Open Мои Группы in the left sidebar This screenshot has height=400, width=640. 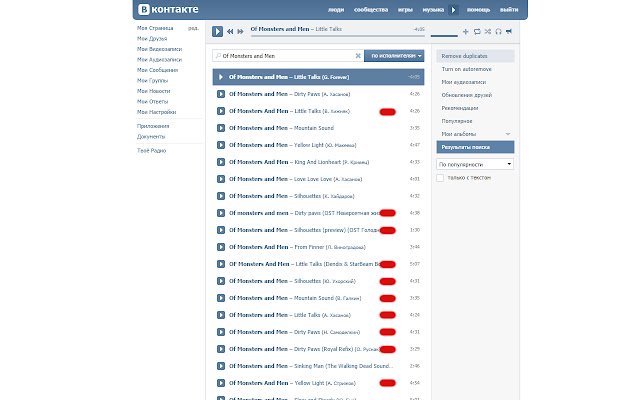pyautogui.click(x=152, y=80)
